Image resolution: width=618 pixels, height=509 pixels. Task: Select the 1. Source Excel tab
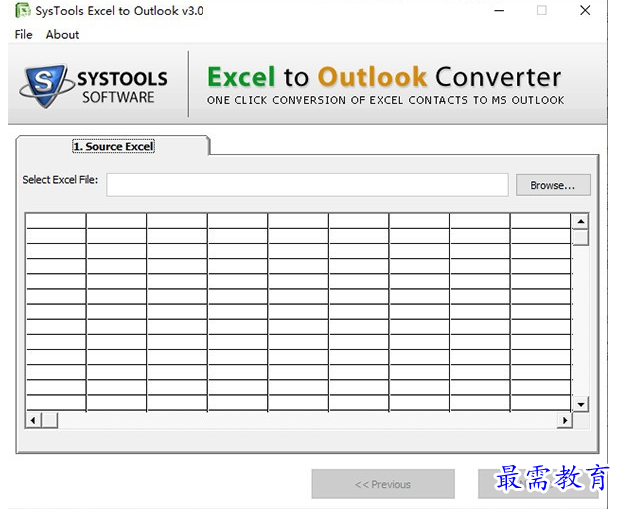[x=114, y=146]
